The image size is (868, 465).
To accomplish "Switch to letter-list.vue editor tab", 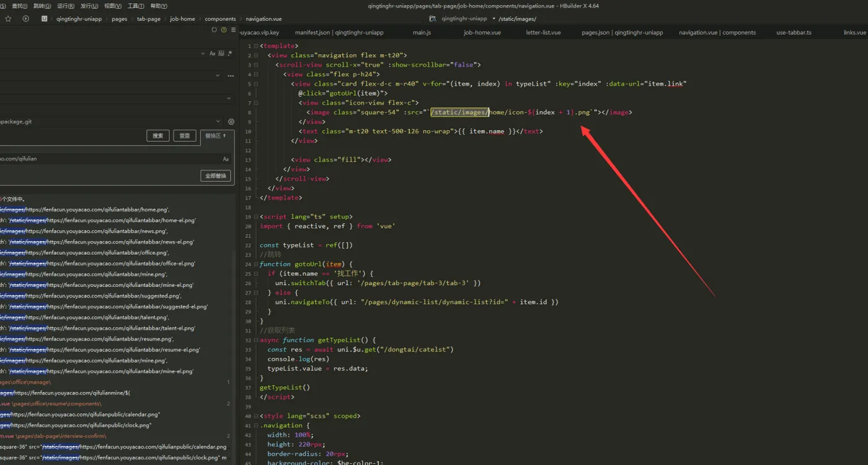I will point(544,32).
